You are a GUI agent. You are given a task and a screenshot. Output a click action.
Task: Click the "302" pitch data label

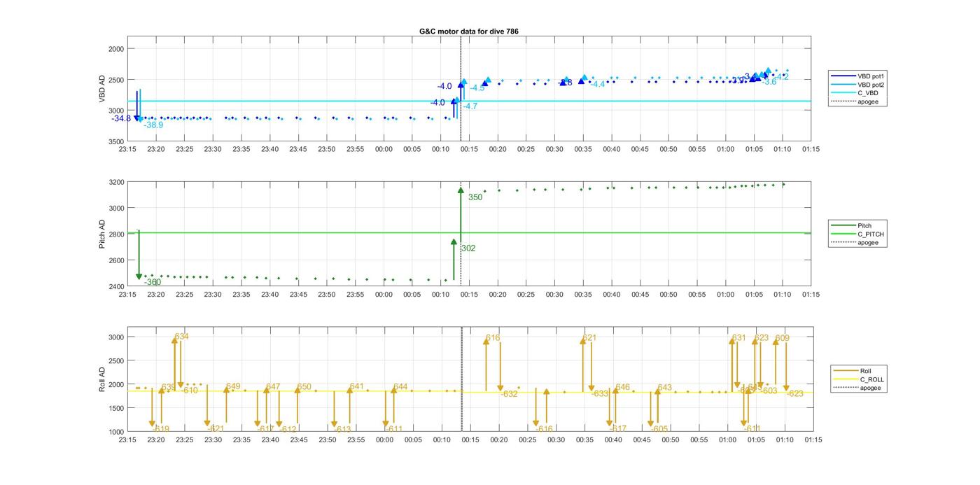tap(468, 248)
